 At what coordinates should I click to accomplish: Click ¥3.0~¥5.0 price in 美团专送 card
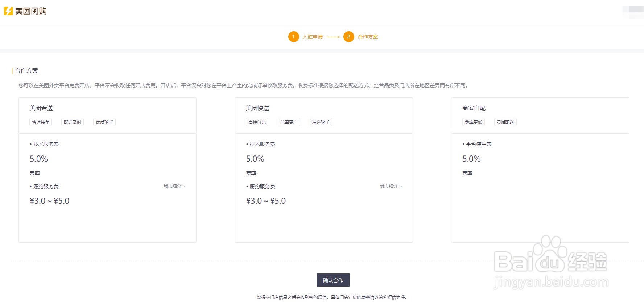(x=50, y=201)
